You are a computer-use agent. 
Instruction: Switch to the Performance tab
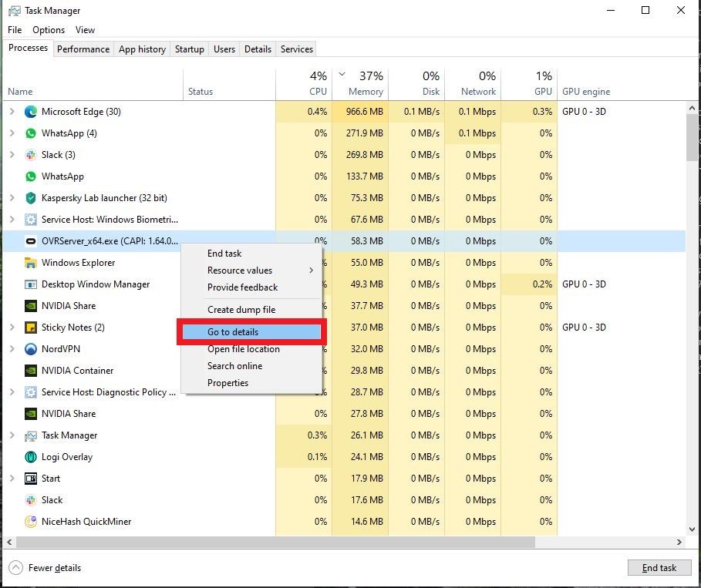coord(83,49)
